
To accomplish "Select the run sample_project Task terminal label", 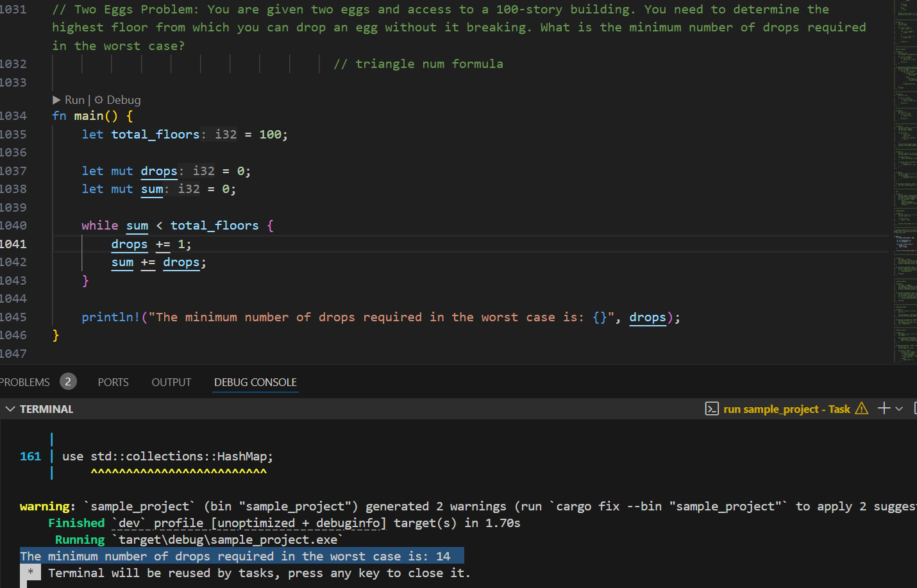I will 786,409.
